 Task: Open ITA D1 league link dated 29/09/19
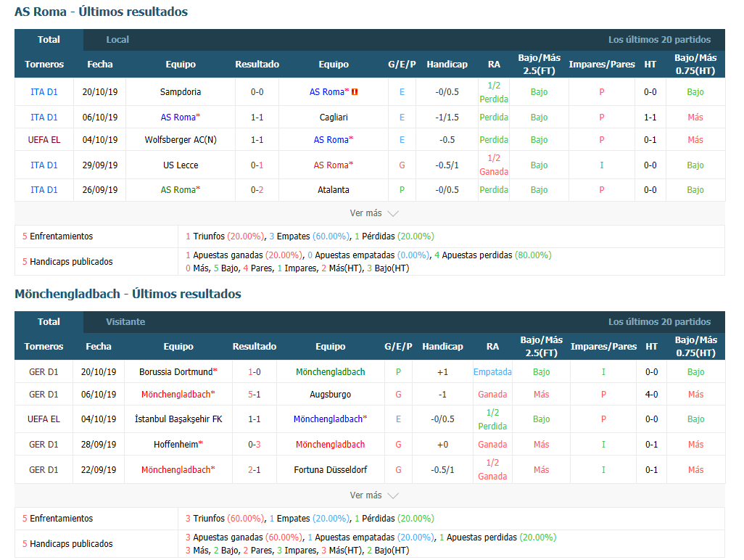(44, 165)
